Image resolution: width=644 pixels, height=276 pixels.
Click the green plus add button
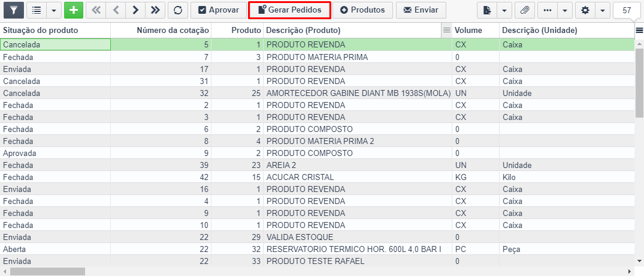74,10
